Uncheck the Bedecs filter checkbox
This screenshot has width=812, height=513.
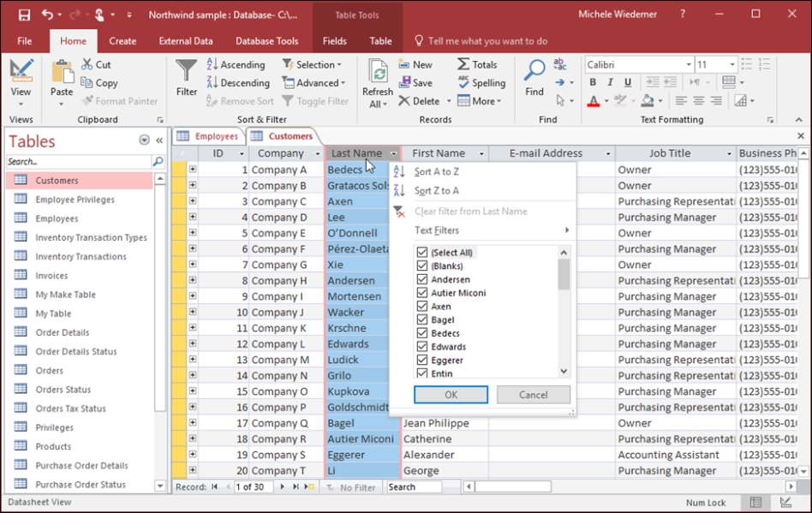click(x=422, y=333)
